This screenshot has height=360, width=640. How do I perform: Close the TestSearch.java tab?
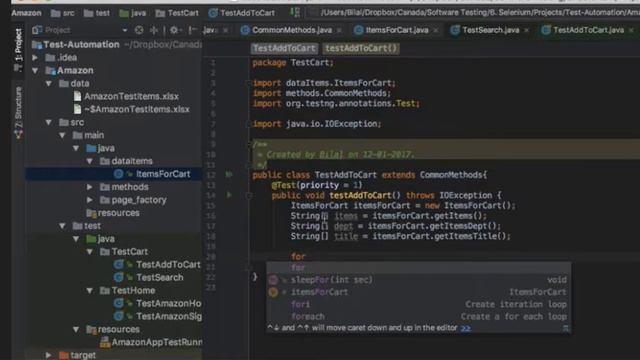(527, 30)
